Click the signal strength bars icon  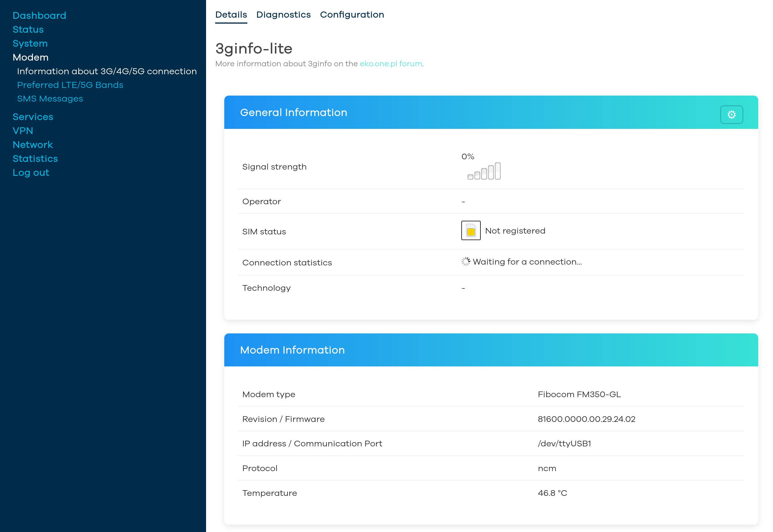pyautogui.click(x=484, y=171)
